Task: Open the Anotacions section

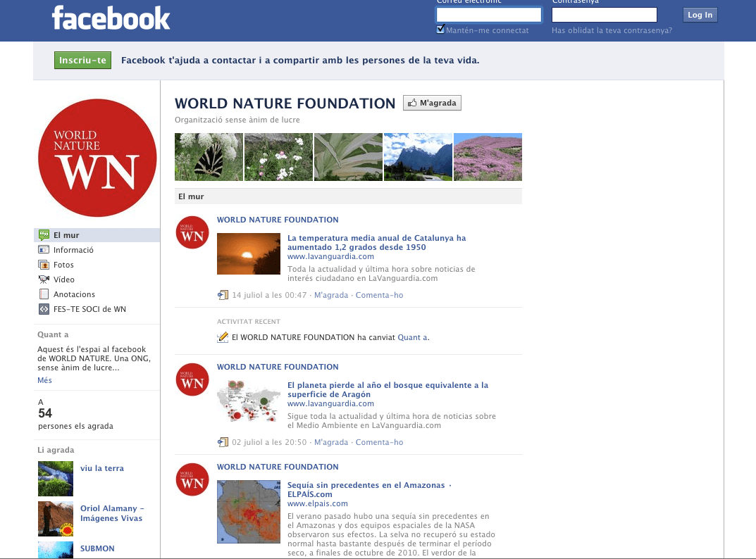Action: (x=74, y=294)
